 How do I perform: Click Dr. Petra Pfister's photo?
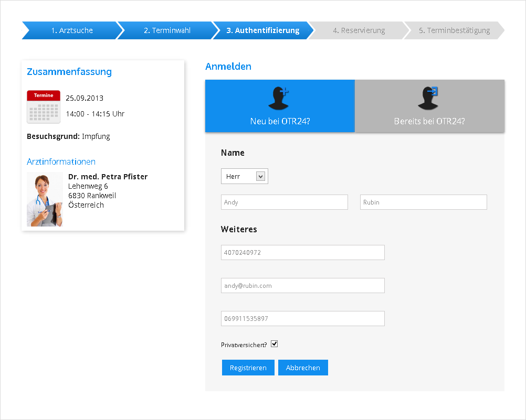click(x=45, y=199)
